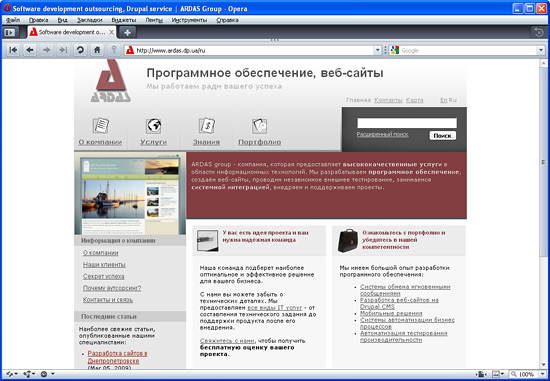Open Автоматизация тестирования производительности link
The image size is (550, 381).
pyautogui.click(x=404, y=336)
